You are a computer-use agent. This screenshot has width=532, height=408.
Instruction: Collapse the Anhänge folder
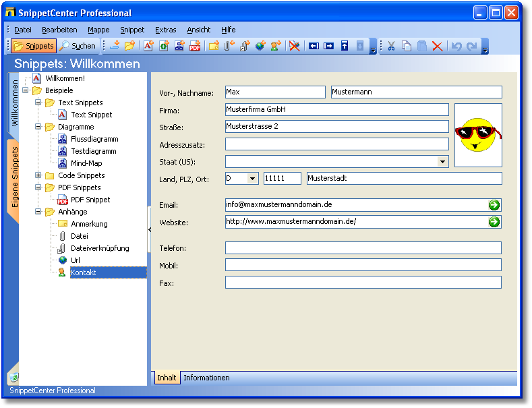[38, 212]
